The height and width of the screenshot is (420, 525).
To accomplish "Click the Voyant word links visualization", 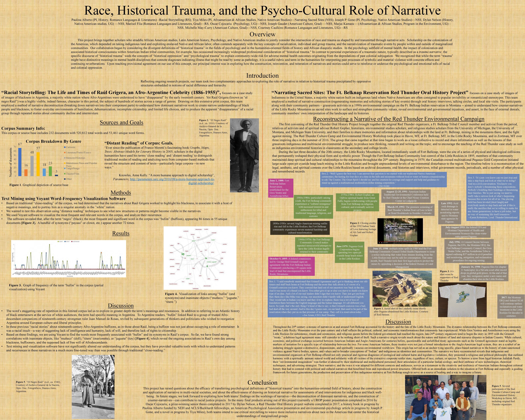I will [200, 258].
